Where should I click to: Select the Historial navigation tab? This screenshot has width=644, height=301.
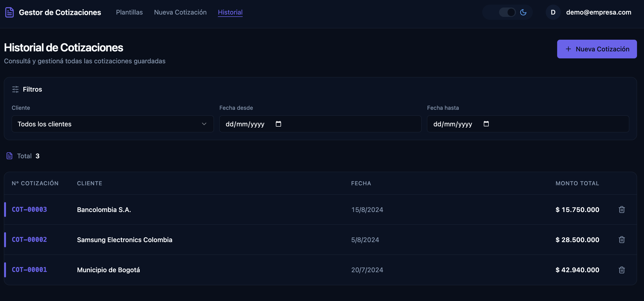tap(230, 12)
